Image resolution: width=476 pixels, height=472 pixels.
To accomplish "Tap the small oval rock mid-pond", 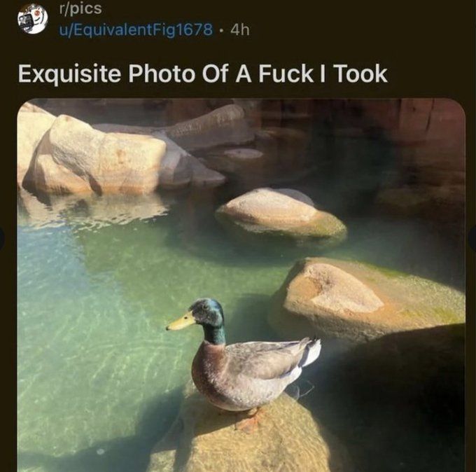I will pyautogui.click(x=281, y=214).
